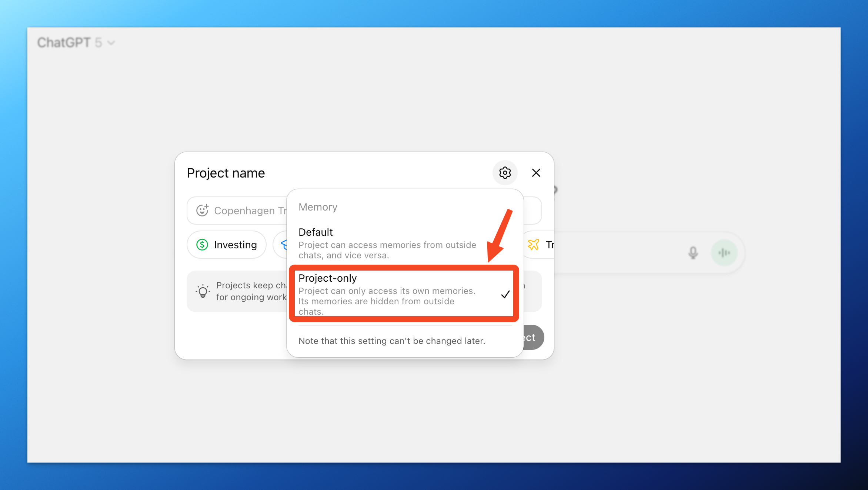Click the green dollar Investing icon
This screenshot has height=490, width=868.
click(x=202, y=245)
